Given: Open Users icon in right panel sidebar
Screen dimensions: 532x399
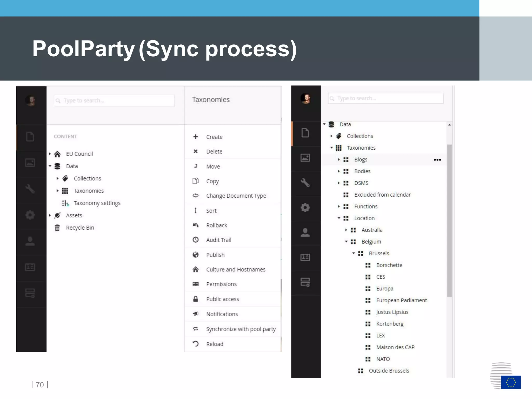Looking at the screenshot, I should click(x=305, y=232).
